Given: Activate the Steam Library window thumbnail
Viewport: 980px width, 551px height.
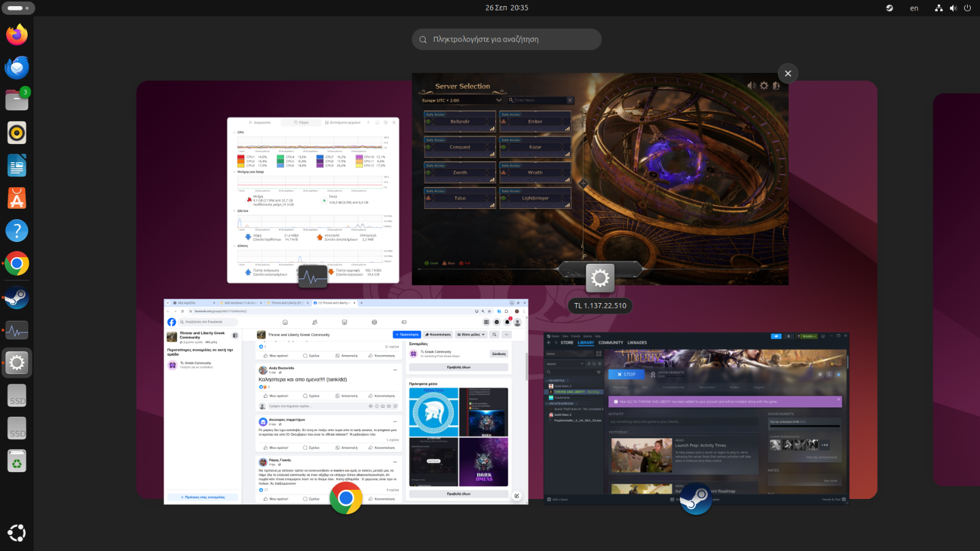Looking at the screenshot, I should tap(696, 418).
